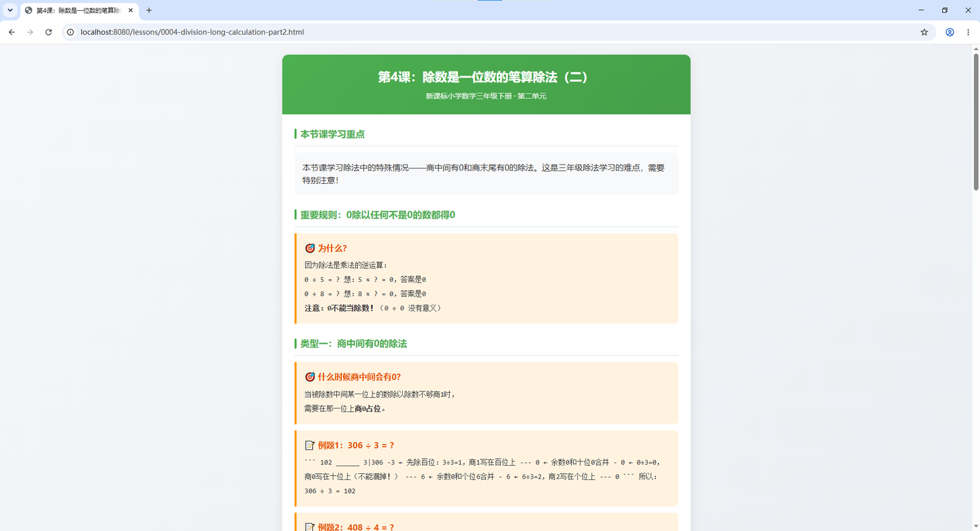Click memo emoji beside 例题1
This screenshot has height=531, width=980.
310,445
